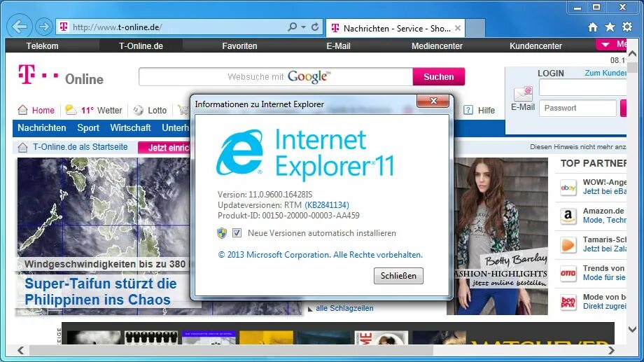
Task: Click the Google web search input field
Action: (x=276, y=77)
